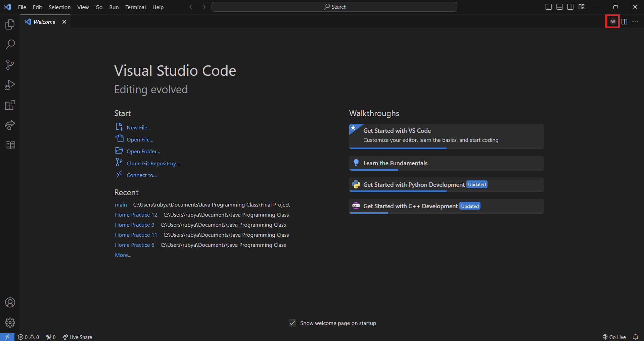Open Get Started with Python Development walkthrough

pos(446,185)
